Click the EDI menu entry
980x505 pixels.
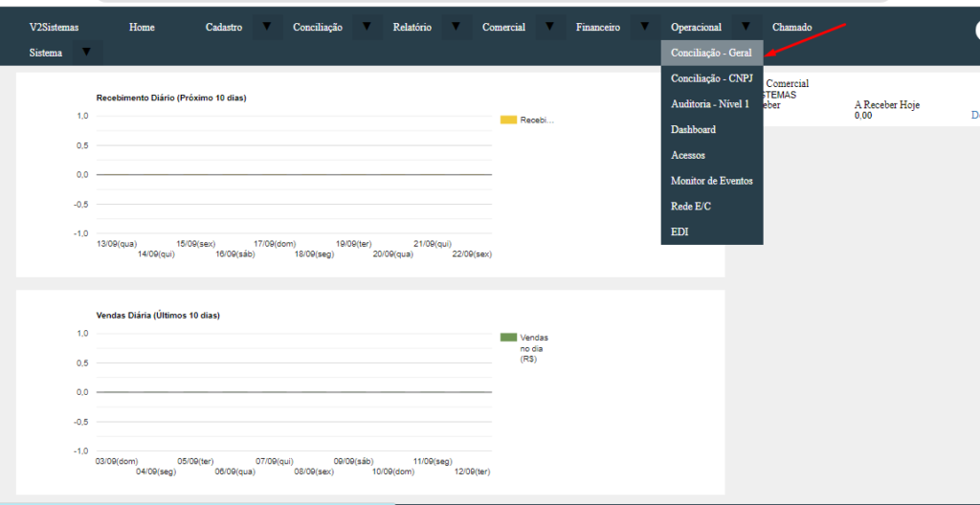(x=679, y=231)
